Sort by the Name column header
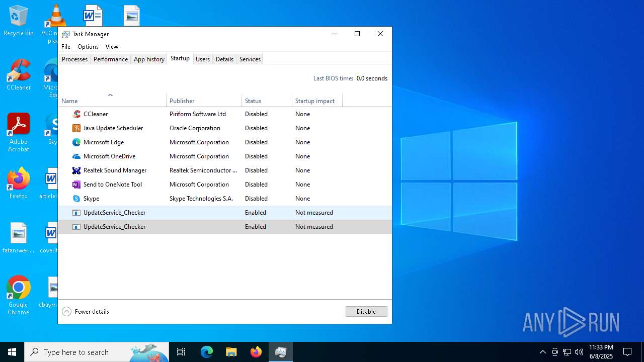 click(112, 101)
